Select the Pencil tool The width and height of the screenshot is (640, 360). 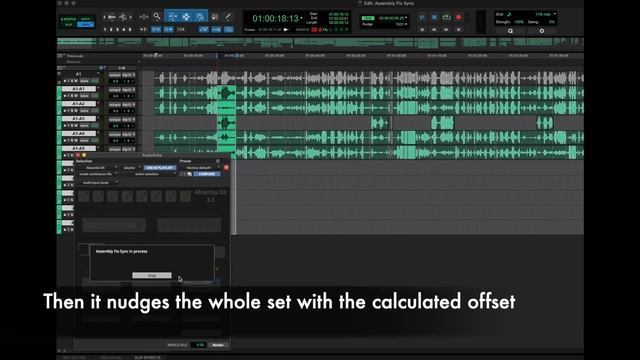[x=228, y=17]
